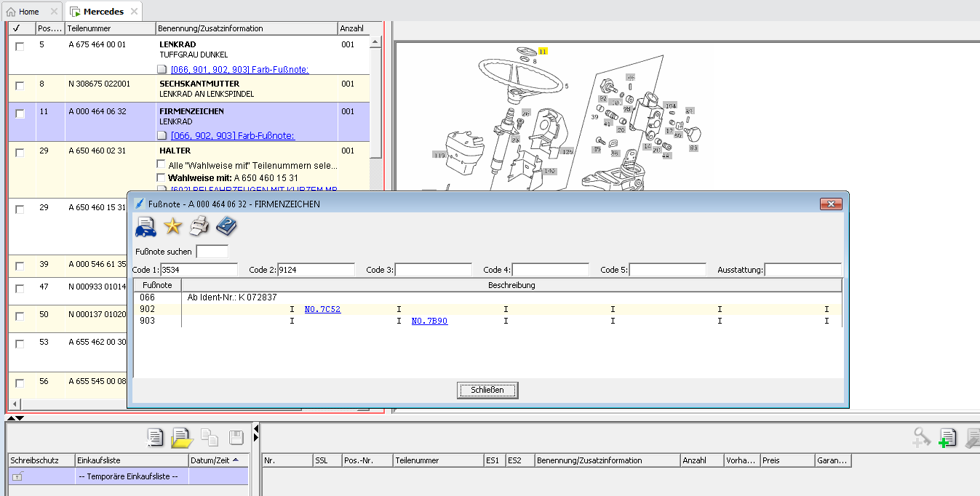Open shopping list with yellow folder icon
The width and height of the screenshot is (980, 496).
click(x=181, y=438)
